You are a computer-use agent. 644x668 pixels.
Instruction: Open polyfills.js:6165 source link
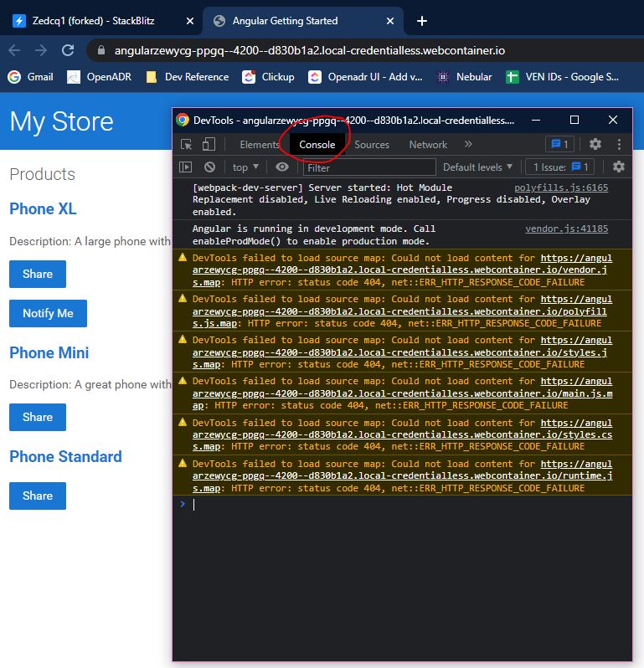tap(561, 188)
